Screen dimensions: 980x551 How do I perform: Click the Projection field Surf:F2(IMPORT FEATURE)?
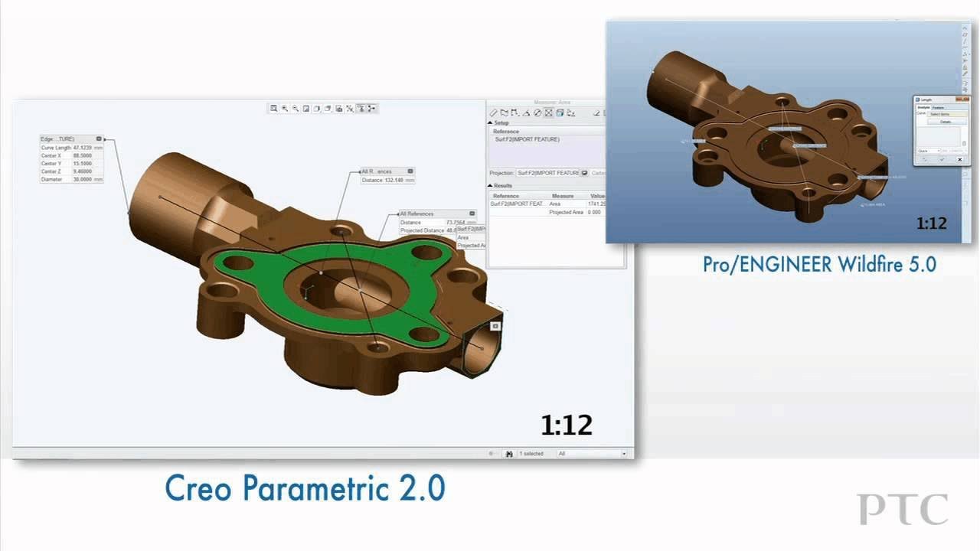click(x=548, y=173)
